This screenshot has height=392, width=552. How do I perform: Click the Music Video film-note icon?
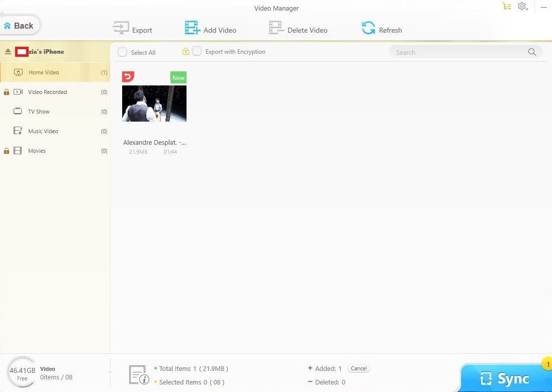point(18,131)
